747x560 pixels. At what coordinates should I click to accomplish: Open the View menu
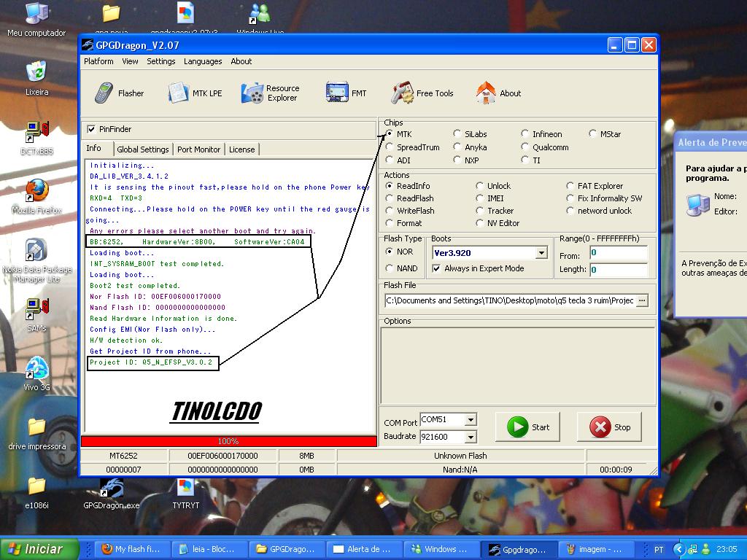[x=130, y=61]
